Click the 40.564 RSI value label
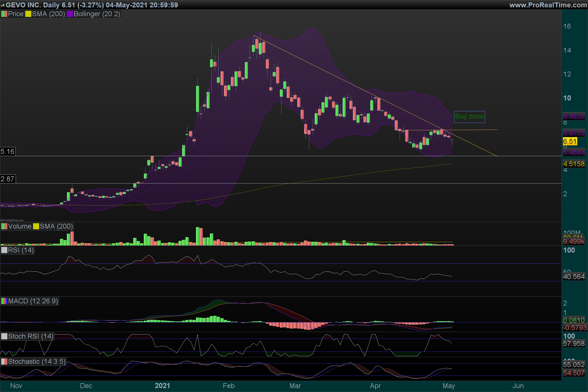588x392 pixels. point(574,277)
